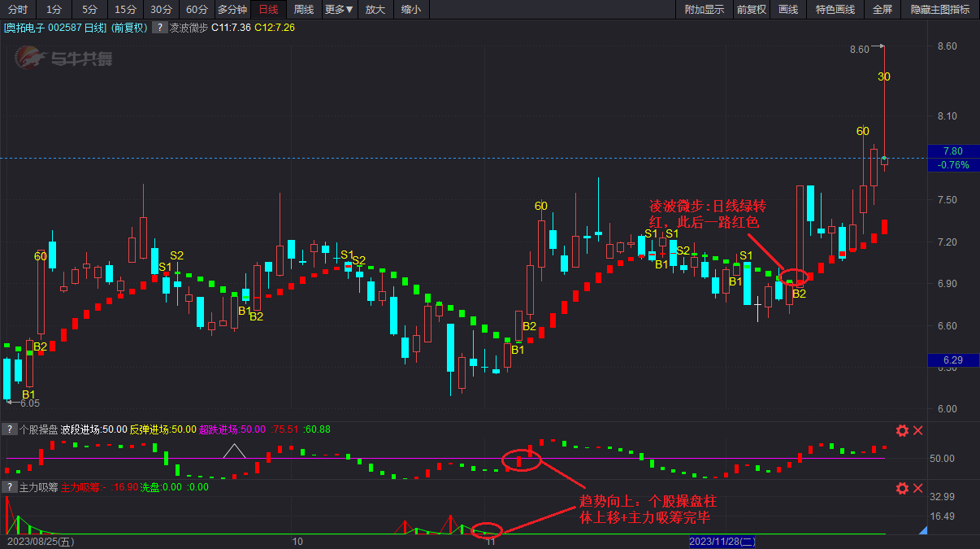The image size is (980, 549).
Task: Click the 超跌进场:50.00 value
Action: [x=232, y=429]
